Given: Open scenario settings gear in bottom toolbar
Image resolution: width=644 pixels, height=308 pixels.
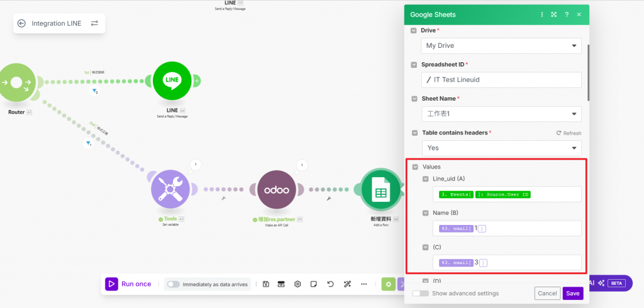Looking at the screenshot, I should 297,284.
